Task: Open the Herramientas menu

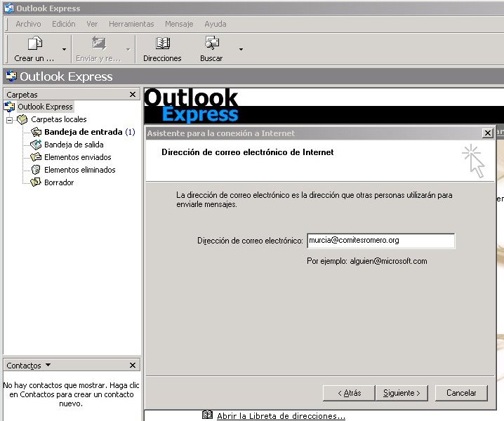Action: tap(131, 24)
